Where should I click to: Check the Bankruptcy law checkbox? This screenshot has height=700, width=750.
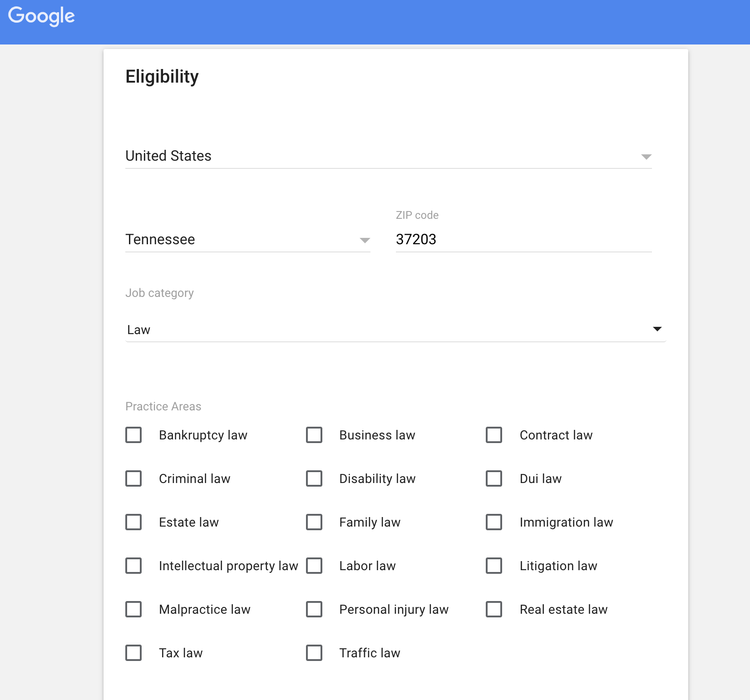[x=133, y=435]
